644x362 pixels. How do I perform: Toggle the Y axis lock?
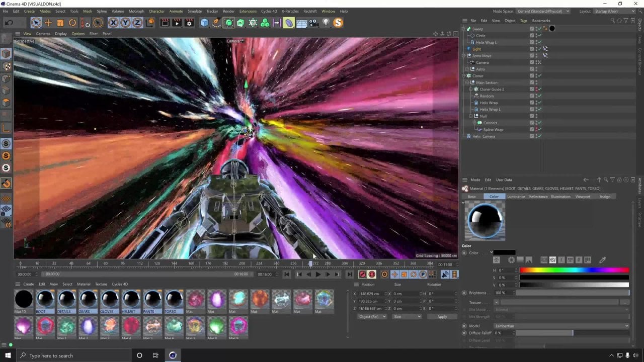click(125, 23)
